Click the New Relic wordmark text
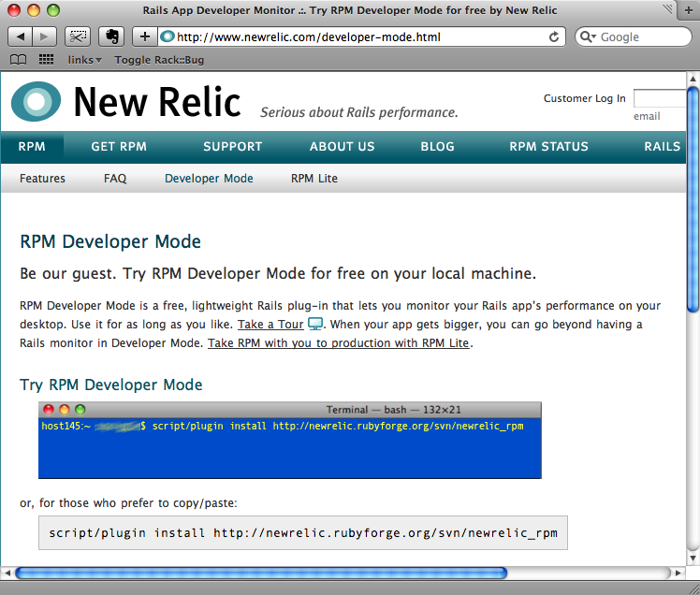The image size is (700, 595). (x=157, y=102)
